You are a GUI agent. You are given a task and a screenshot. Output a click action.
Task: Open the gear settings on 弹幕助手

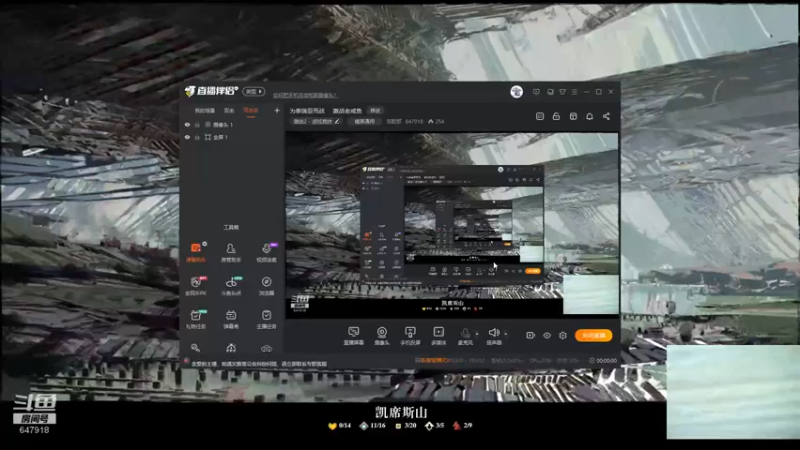pos(205,244)
